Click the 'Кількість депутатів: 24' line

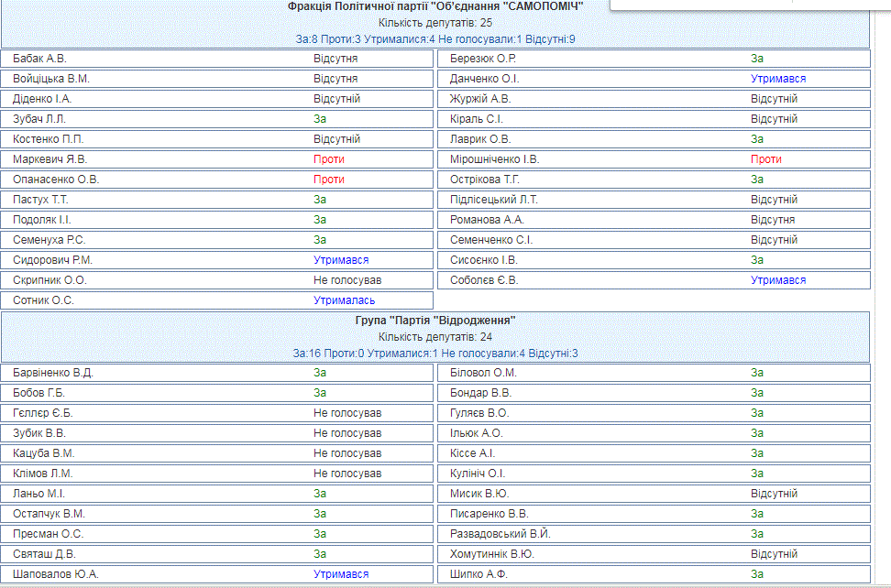click(x=434, y=337)
